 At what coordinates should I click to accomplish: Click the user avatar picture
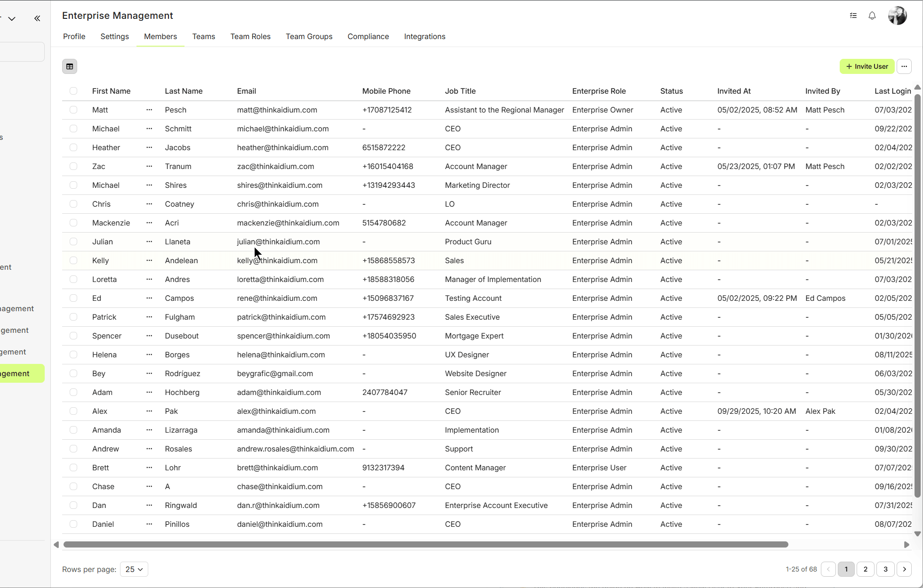pos(897,16)
